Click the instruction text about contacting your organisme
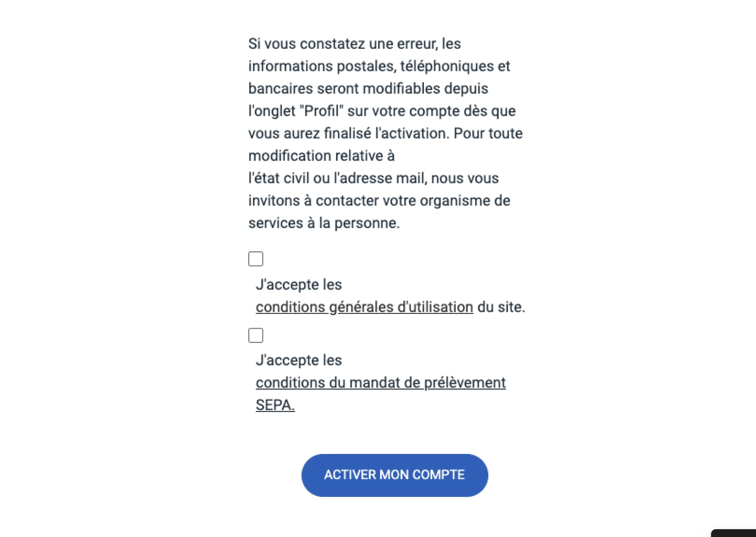The height and width of the screenshot is (537, 756). click(379, 200)
